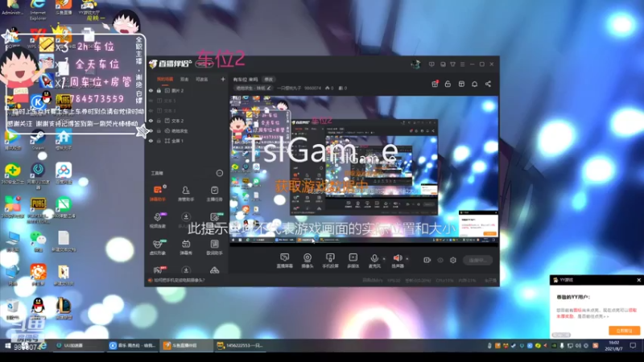644x362 pixels.
Task: Click the stream preview thumbnail
Action: (x=364, y=171)
